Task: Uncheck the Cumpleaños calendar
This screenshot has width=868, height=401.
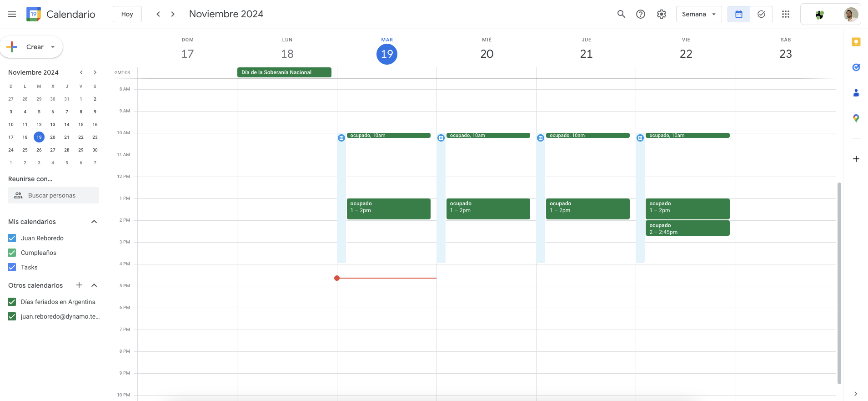Action: coord(12,253)
